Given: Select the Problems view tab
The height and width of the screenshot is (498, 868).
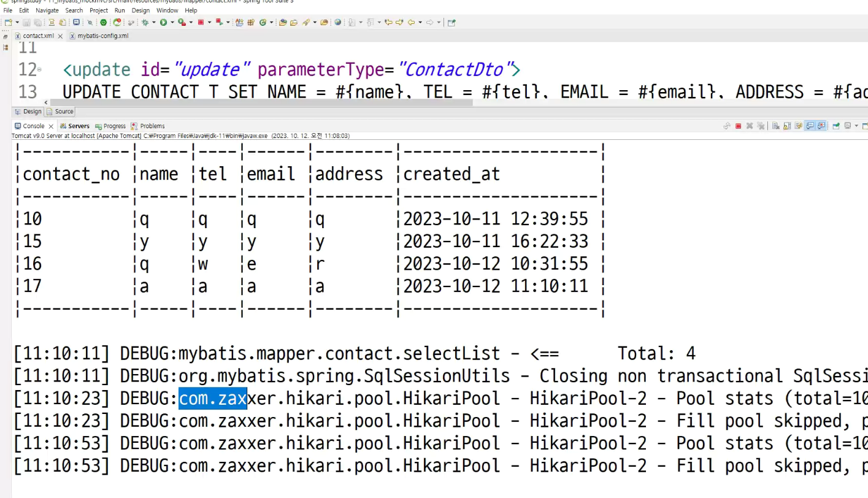Looking at the screenshot, I should (x=148, y=126).
